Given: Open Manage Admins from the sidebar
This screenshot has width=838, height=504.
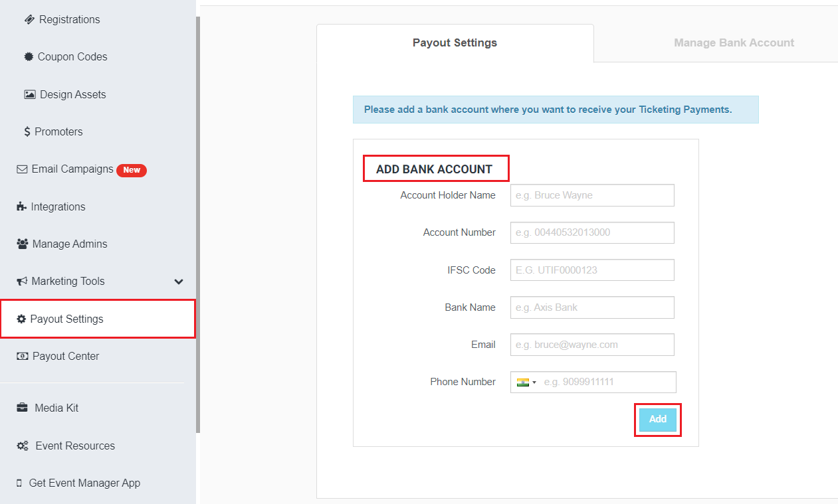Looking at the screenshot, I should [x=69, y=244].
